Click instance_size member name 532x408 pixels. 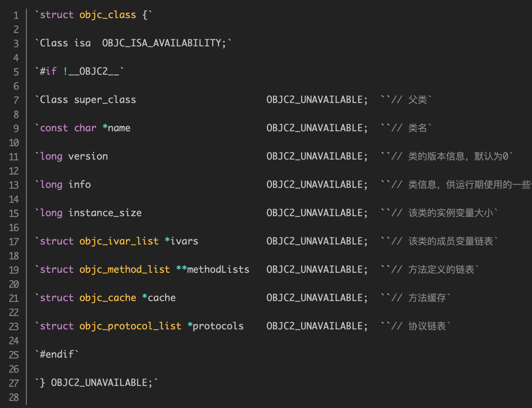(105, 213)
